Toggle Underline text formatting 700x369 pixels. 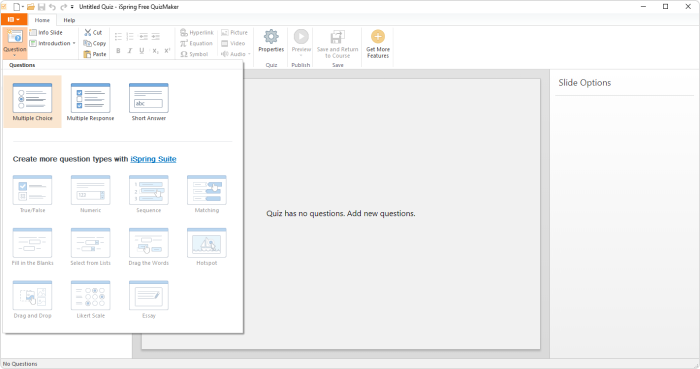click(142, 51)
